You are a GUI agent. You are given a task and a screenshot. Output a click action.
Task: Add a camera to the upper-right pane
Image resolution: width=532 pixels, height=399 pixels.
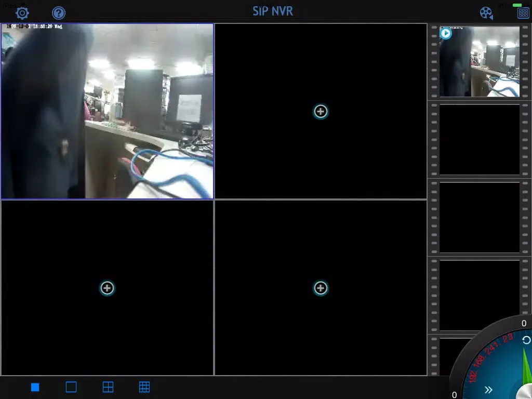tap(321, 111)
